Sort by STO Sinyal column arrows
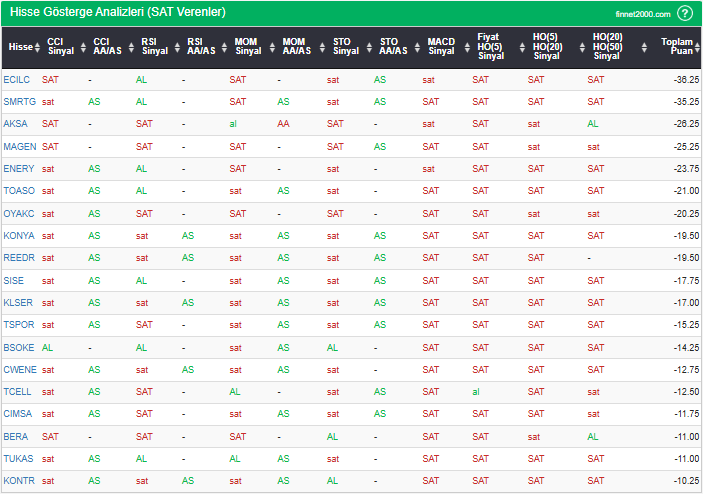Image resolution: width=703 pixels, height=494 pixels. click(369, 47)
